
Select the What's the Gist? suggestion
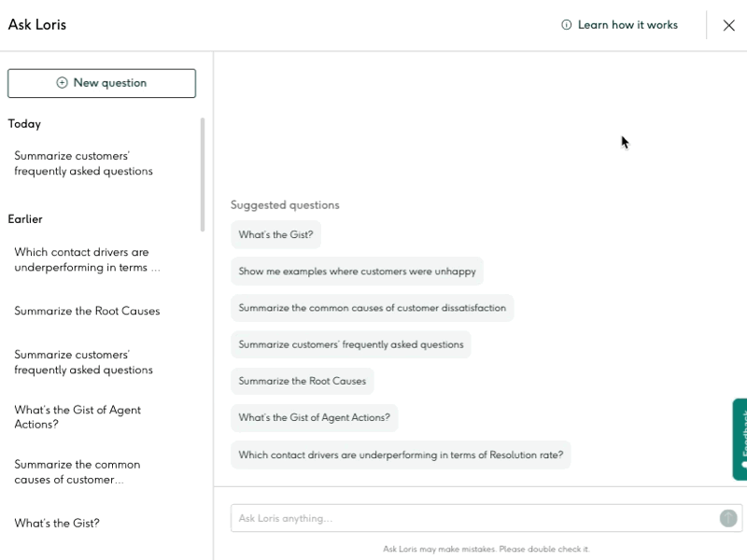coord(275,235)
